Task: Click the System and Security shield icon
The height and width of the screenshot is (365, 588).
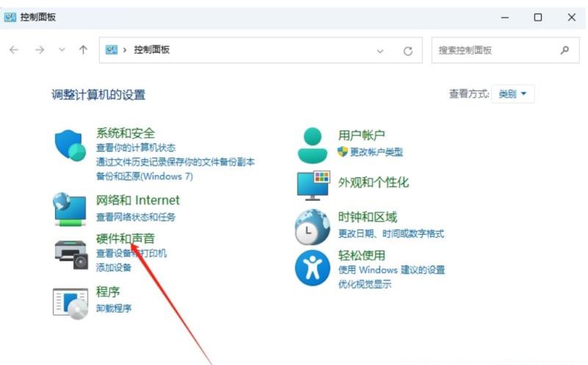Action: (x=71, y=146)
